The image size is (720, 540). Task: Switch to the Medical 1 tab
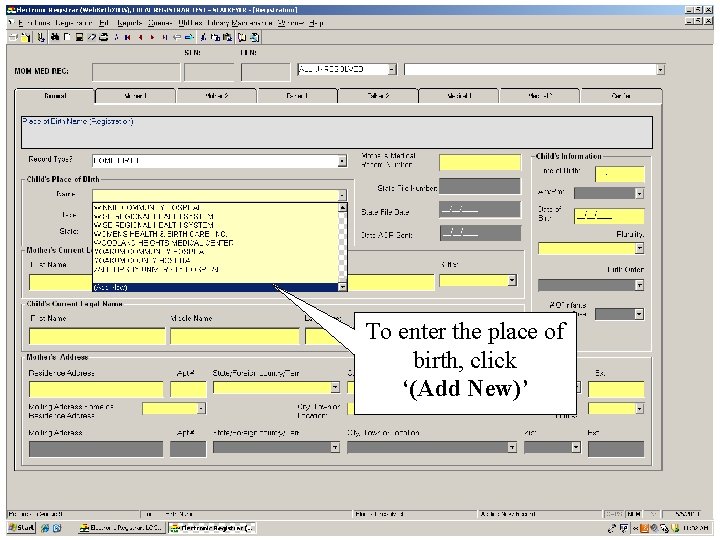459,96
